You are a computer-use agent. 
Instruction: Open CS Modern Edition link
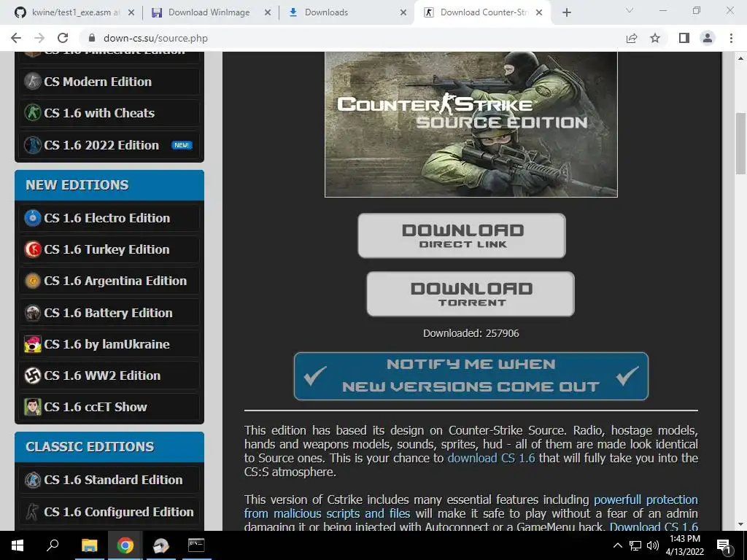point(98,82)
